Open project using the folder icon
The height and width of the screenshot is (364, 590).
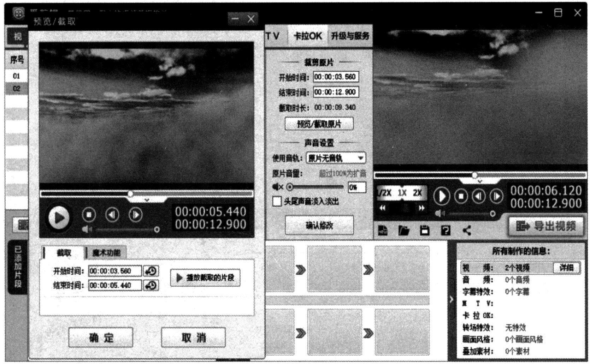tap(404, 231)
